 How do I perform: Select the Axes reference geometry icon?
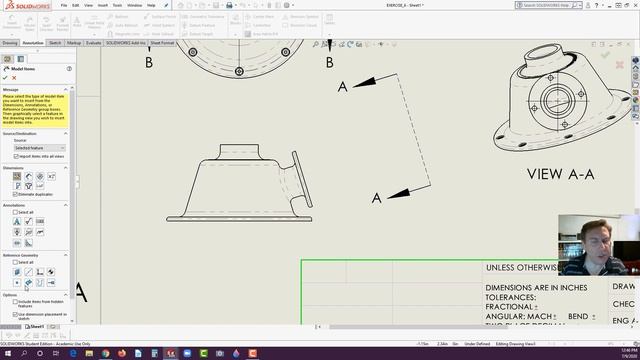point(28,272)
